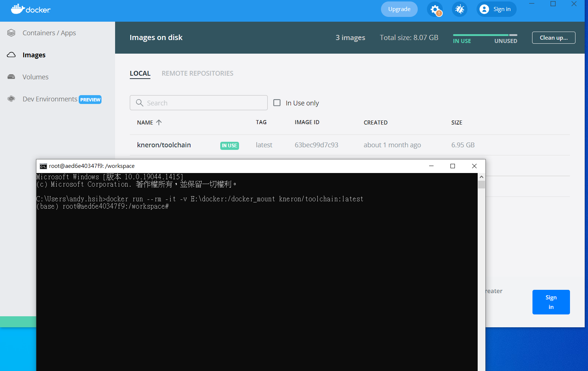Click the user avatar icon beside Sign in
Viewport: 588px width, 371px height.
pos(484,9)
